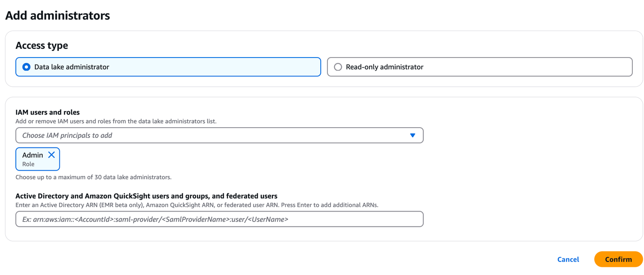Click the "Role" subtitle under Admin token

pyautogui.click(x=28, y=164)
